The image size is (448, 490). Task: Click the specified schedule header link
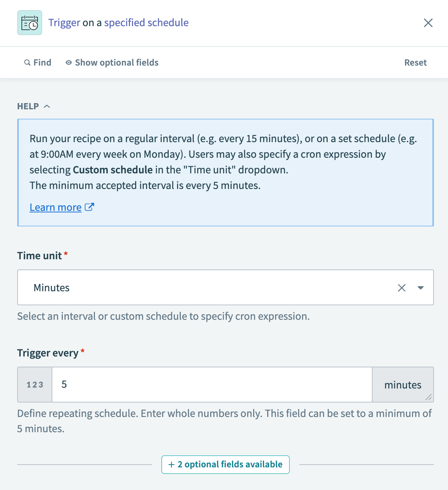pyautogui.click(x=146, y=23)
